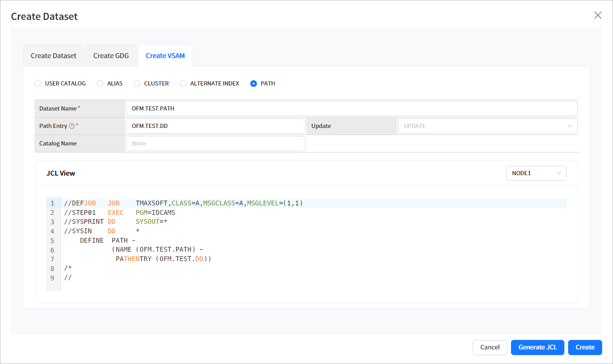Select the USER CATALOG radio button
The height and width of the screenshot is (364, 613).
point(38,83)
